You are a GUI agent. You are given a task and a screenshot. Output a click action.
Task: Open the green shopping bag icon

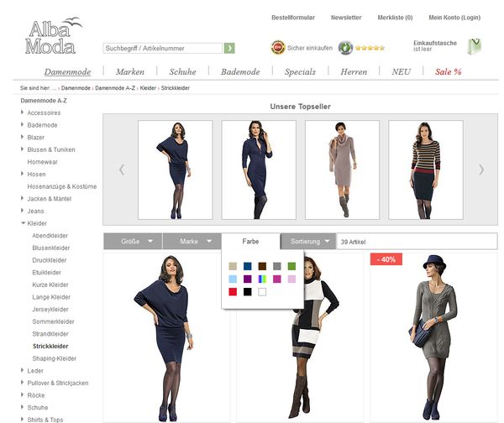pos(475,46)
